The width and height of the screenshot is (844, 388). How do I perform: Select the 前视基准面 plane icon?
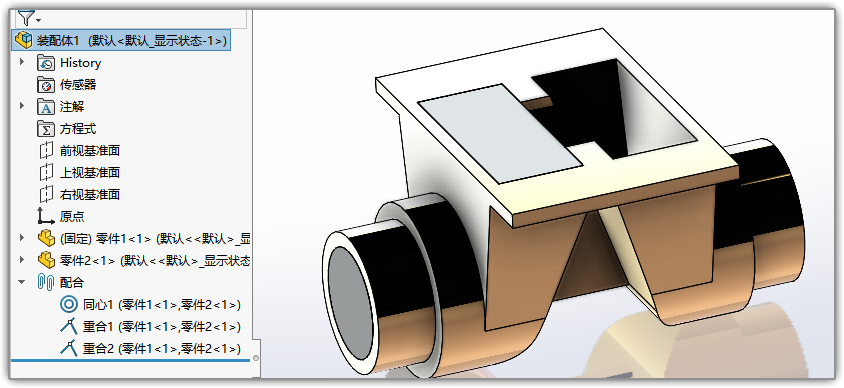(x=47, y=151)
